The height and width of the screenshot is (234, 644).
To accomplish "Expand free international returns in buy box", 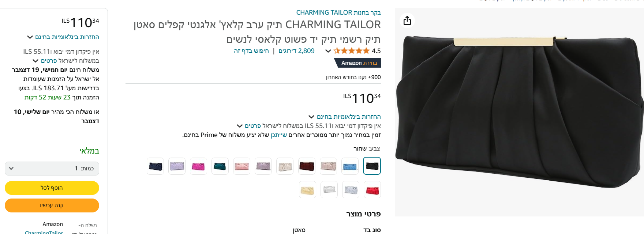I will (63, 37).
